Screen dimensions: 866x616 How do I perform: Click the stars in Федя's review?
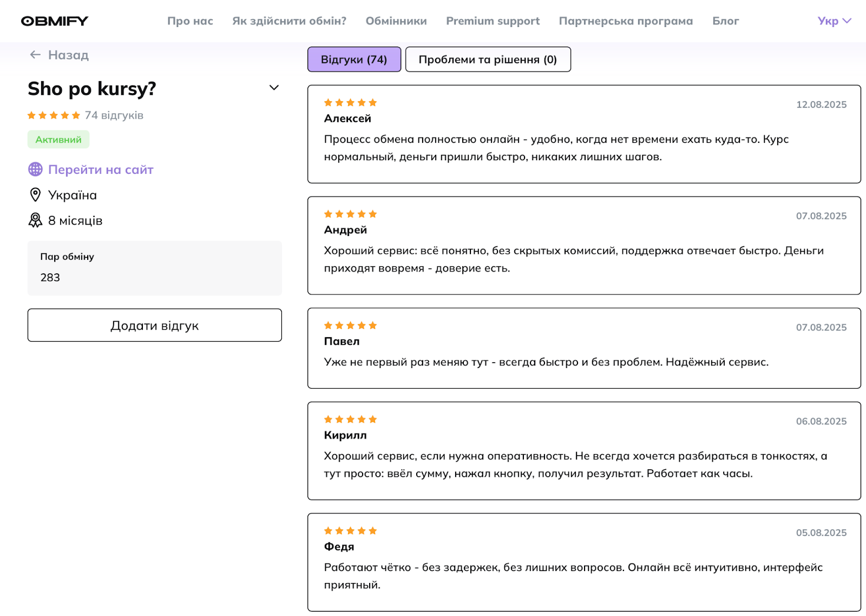350,531
